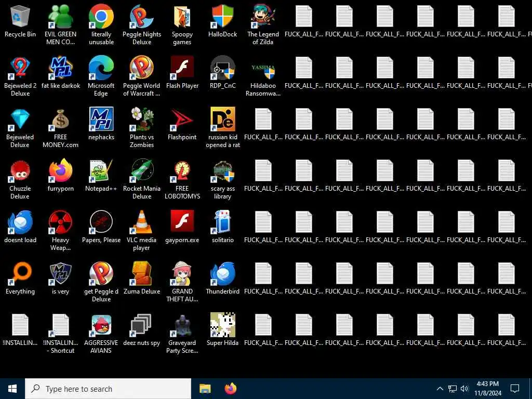
Task: Open the notification Action Center
Action: pyautogui.click(x=515, y=389)
